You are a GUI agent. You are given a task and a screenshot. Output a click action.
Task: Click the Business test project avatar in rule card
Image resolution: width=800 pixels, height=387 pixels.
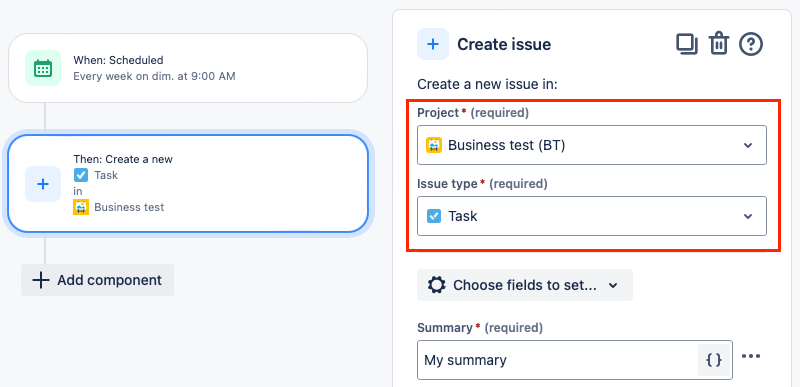(81, 207)
